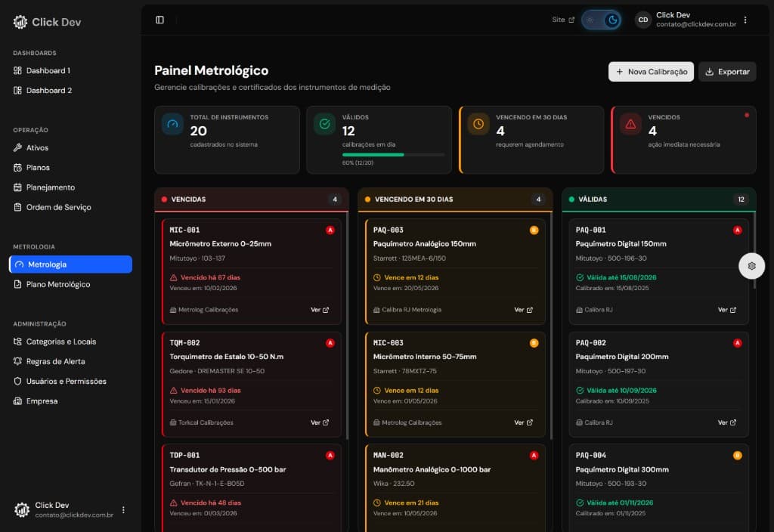Click Ver on the PAQ-001 card
The image size is (774, 532).
click(726, 310)
